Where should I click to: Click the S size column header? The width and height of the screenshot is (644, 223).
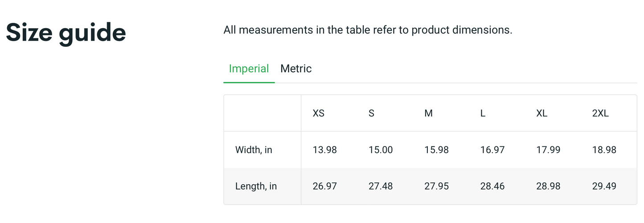[x=372, y=113]
